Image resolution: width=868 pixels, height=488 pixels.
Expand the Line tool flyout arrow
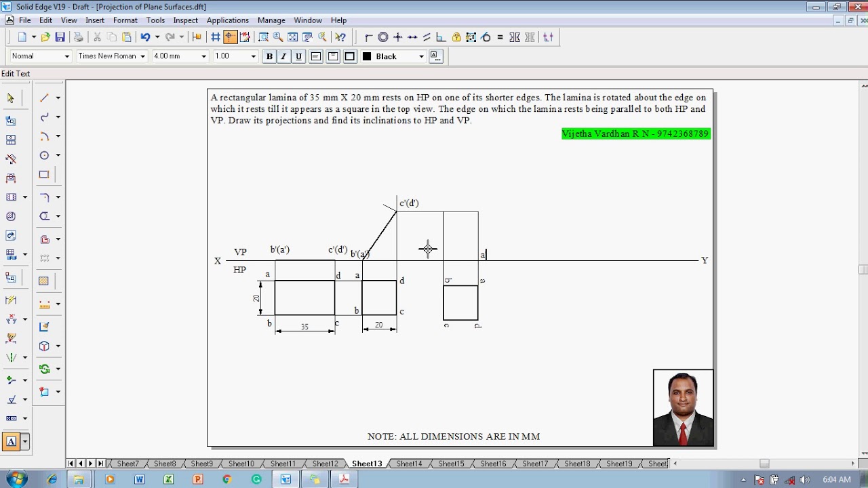pyautogui.click(x=58, y=98)
